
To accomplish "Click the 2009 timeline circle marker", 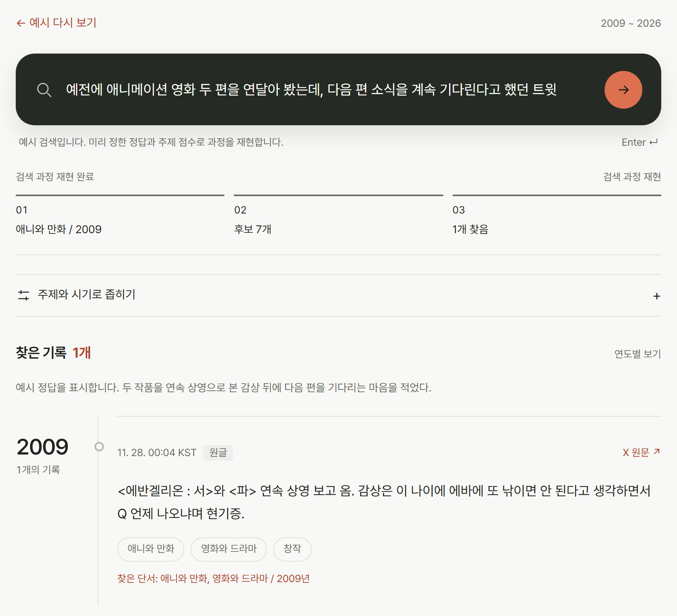I will click(99, 446).
